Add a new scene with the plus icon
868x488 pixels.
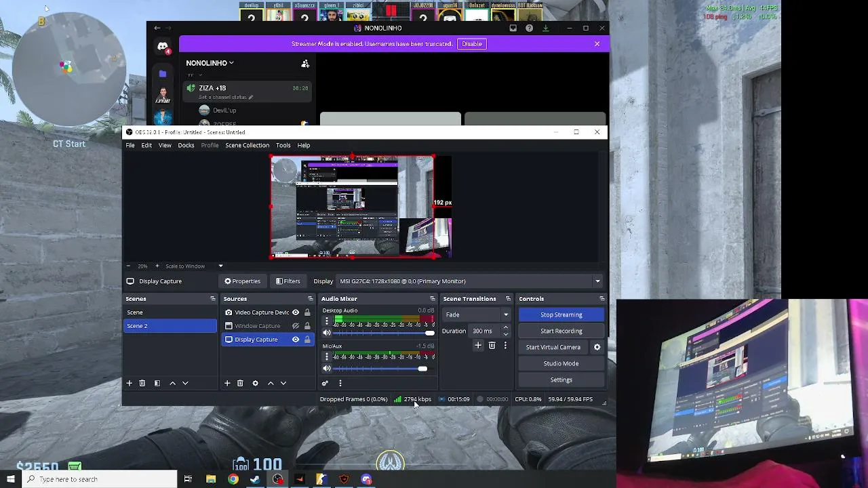coord(129,383)
